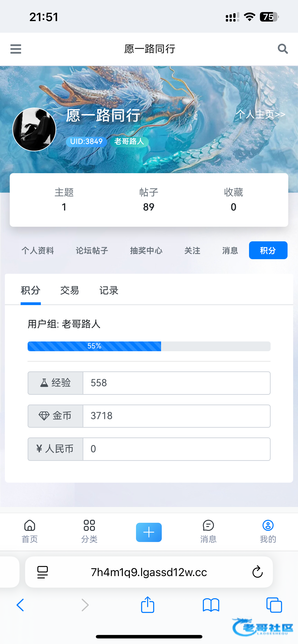Open Safari bookmarks icon
This screenshot has height=644, width=298.
click(211, 605)
